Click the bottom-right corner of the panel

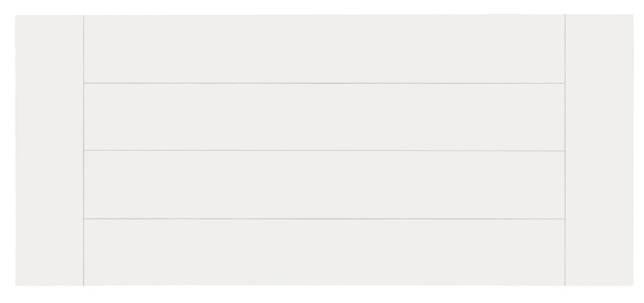[632, 285]
